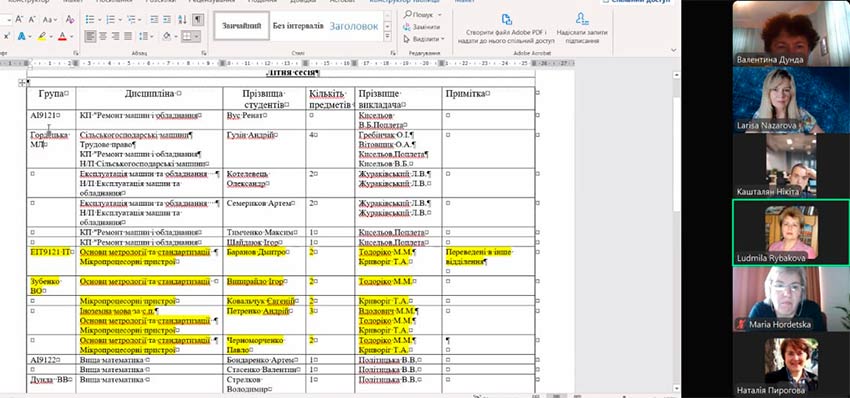Expand the styles gallery with the More arrow
Image resolution: width=850 pixels, height=398 pixels.
[x=388, y=37]
